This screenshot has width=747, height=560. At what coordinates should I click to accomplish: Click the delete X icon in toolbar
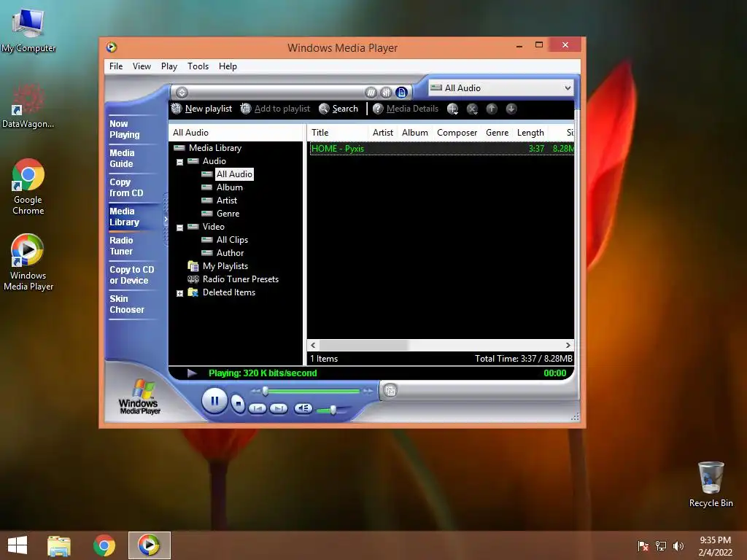472,109
